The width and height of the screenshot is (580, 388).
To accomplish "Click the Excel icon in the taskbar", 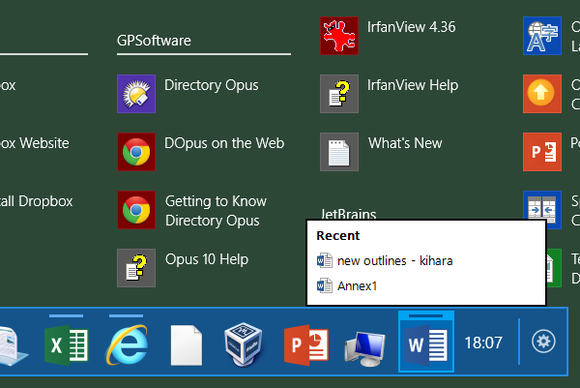I will click(x=66, y=345).
